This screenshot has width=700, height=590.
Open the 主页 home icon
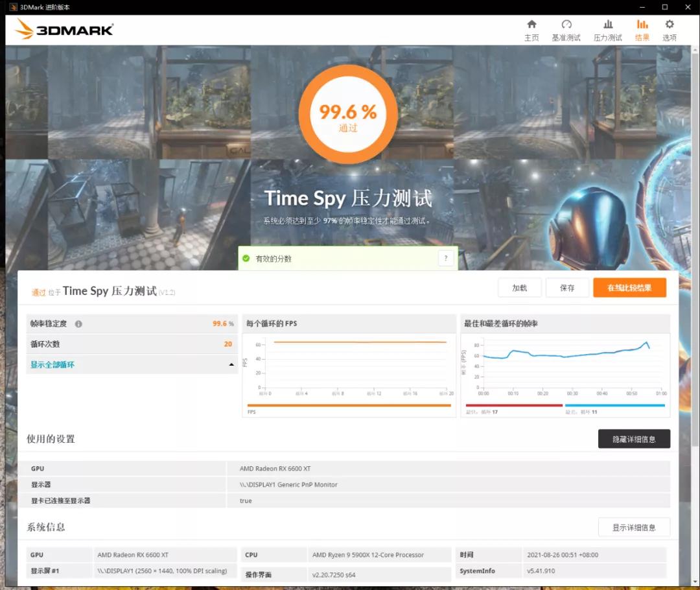(x=531, y=24)
